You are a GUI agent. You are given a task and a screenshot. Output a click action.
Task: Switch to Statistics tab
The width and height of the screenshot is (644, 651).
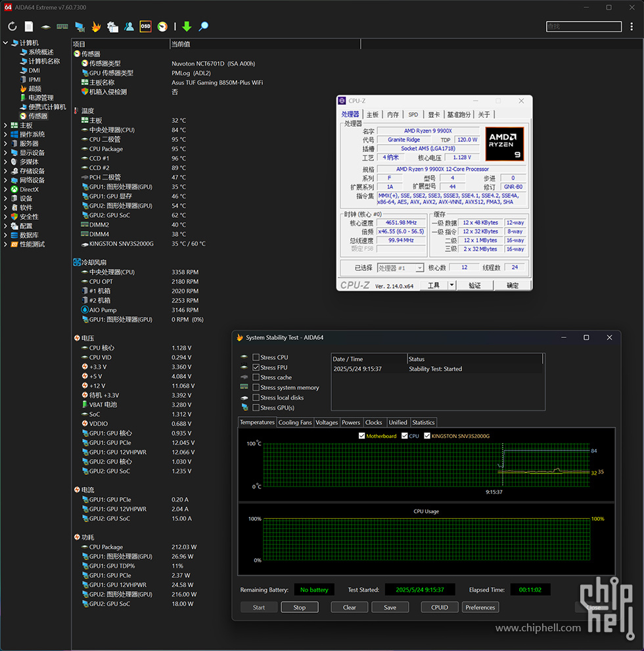(423, 422)
